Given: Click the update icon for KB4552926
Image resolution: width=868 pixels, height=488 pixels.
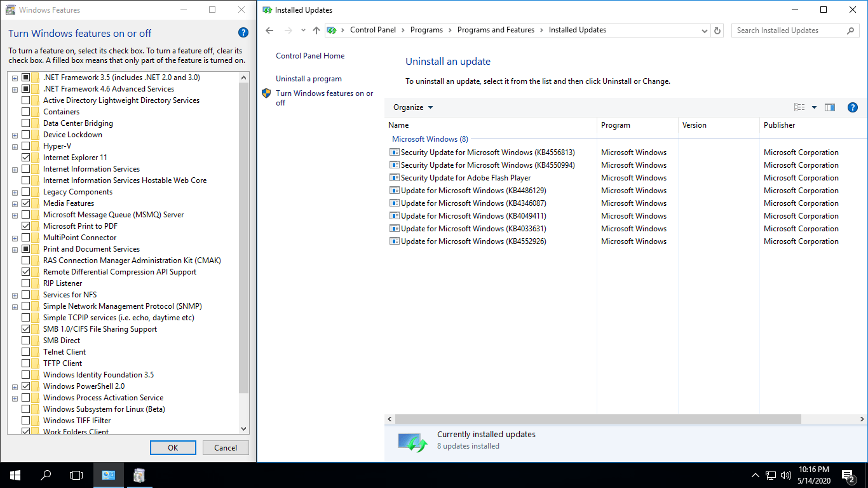Looking at the screenshot, I should (x=394, y=241).
